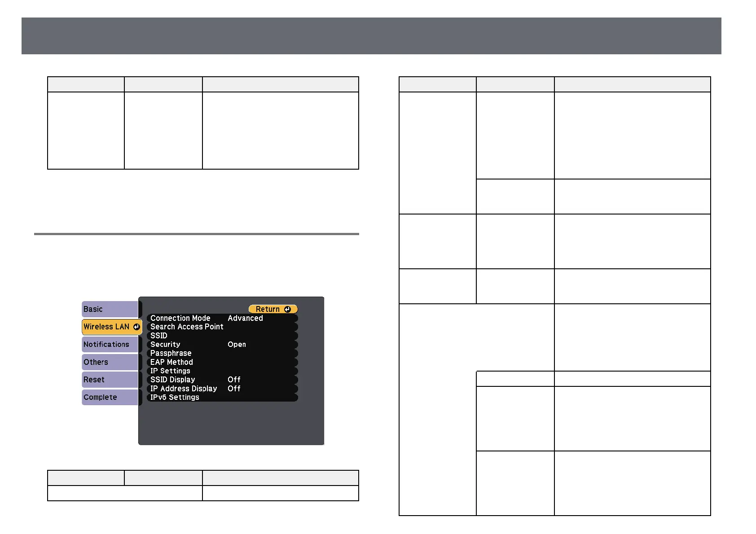Click the 'Advanced' connection mode value
Viewport: 756px width, 534px height.
245,318
